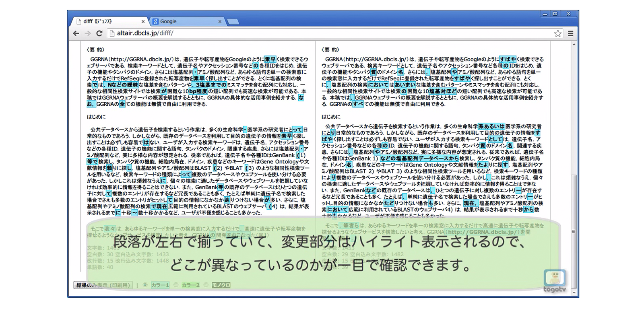
Task: Click the page icon in the address bar
Action: (112, 33)
